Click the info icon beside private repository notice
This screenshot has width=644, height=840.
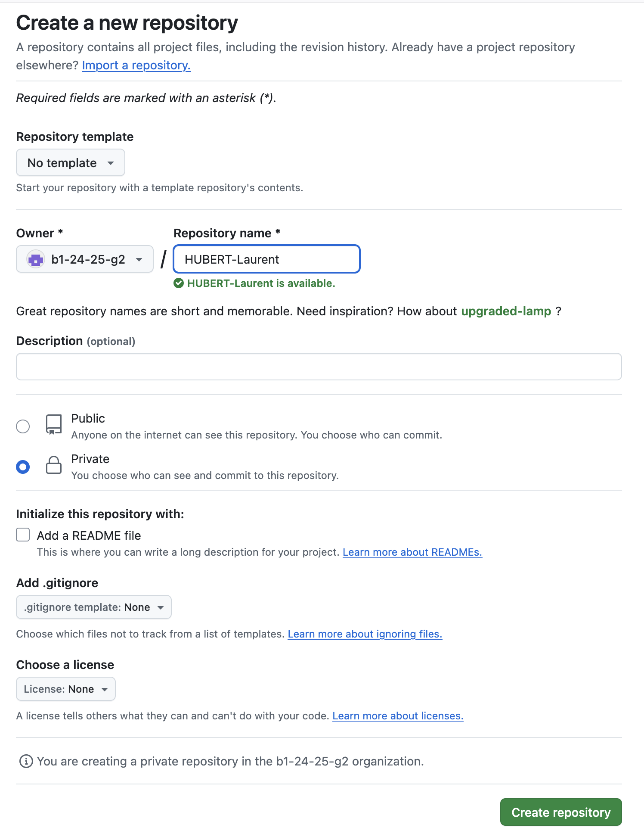coord(26,761)
